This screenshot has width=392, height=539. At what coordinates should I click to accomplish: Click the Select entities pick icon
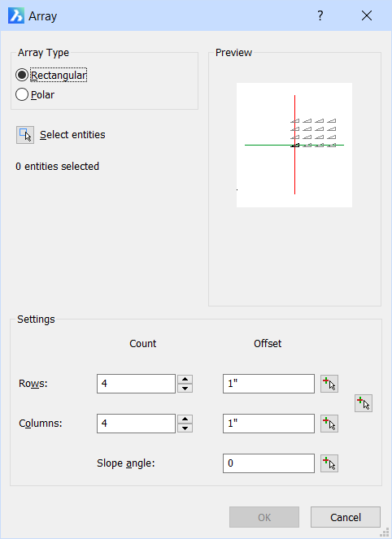(25, 135)
